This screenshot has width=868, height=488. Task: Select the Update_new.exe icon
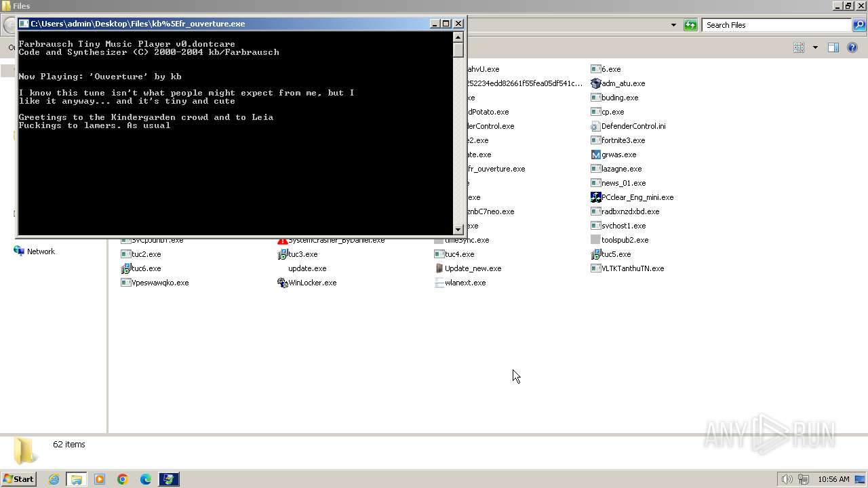point(439,268)
